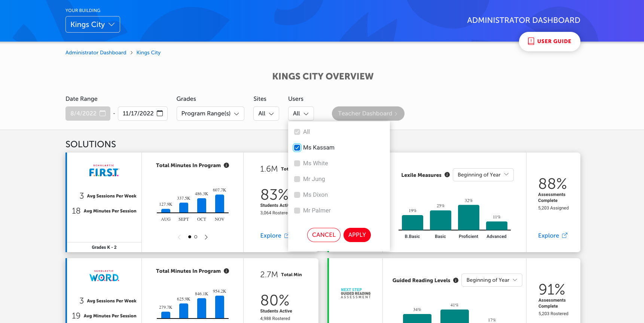The height and width of the screenshot is (323, 644).
Task: Click the B.Basic bar in Lexile chart
Action: click(412, 223)
